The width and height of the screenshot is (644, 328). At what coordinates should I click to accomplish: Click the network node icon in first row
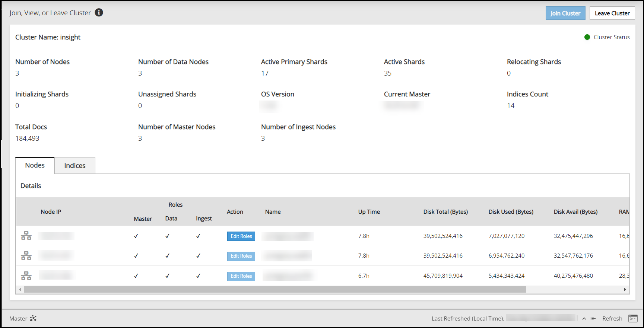tap(26, 236)
